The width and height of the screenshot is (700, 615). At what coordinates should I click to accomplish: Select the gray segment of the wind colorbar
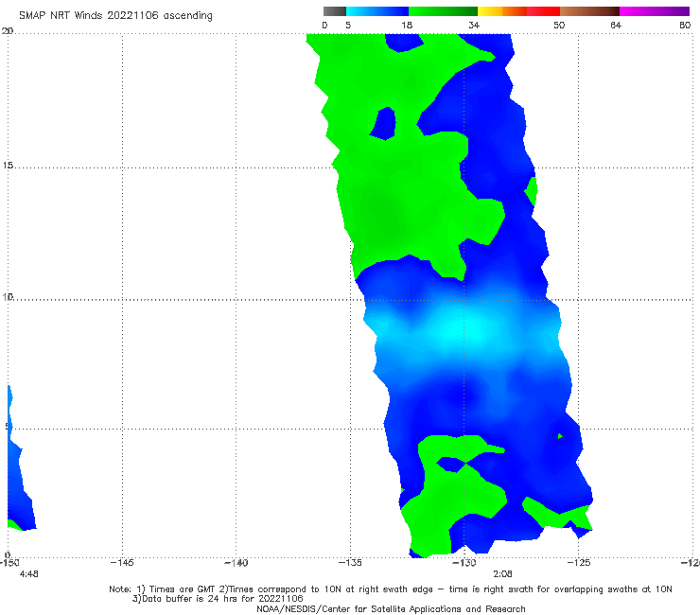pos(335,11)
